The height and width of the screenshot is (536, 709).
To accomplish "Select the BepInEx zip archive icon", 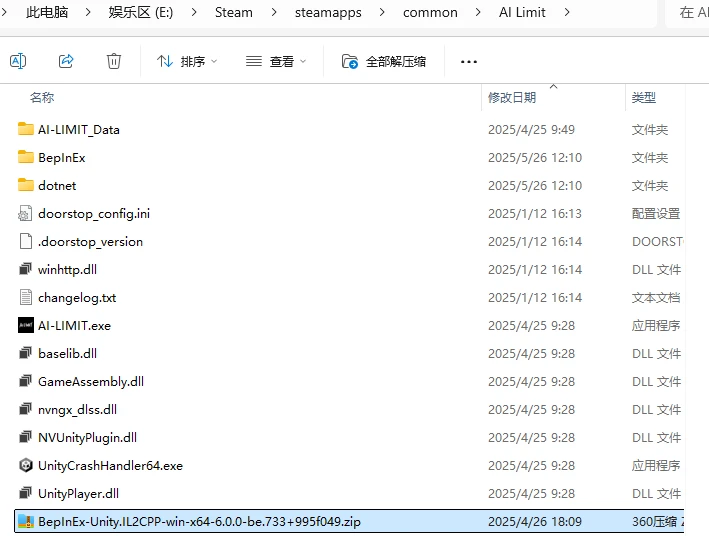I will click(26, 522).
